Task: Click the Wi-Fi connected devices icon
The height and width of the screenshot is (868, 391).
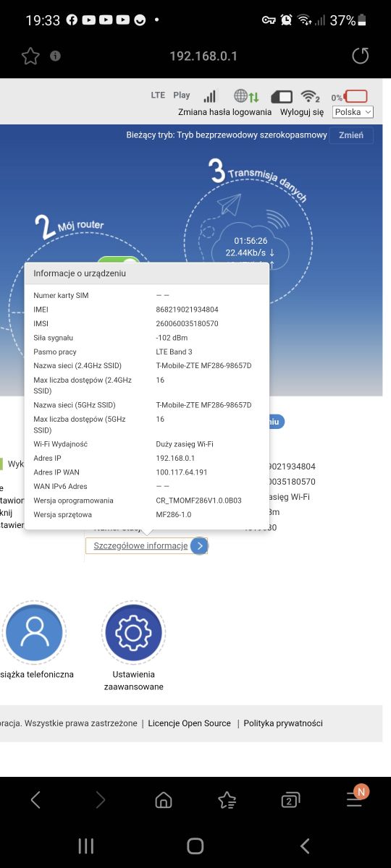Action: 311,96
